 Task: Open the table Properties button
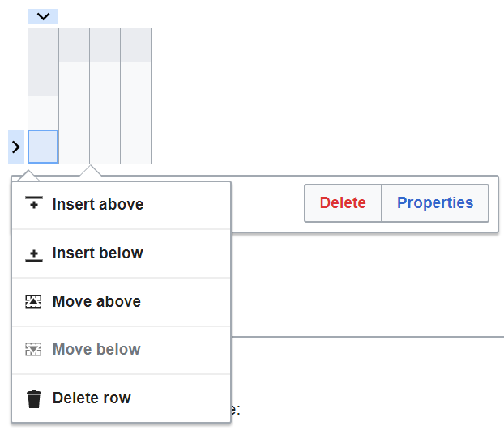click(434, 202)
